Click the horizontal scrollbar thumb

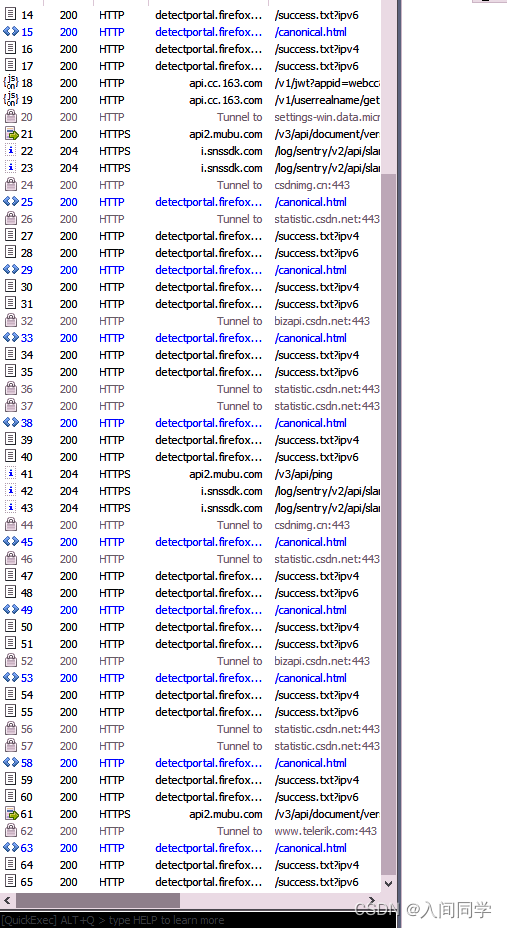pyautogui.click(x=98, y=900)
